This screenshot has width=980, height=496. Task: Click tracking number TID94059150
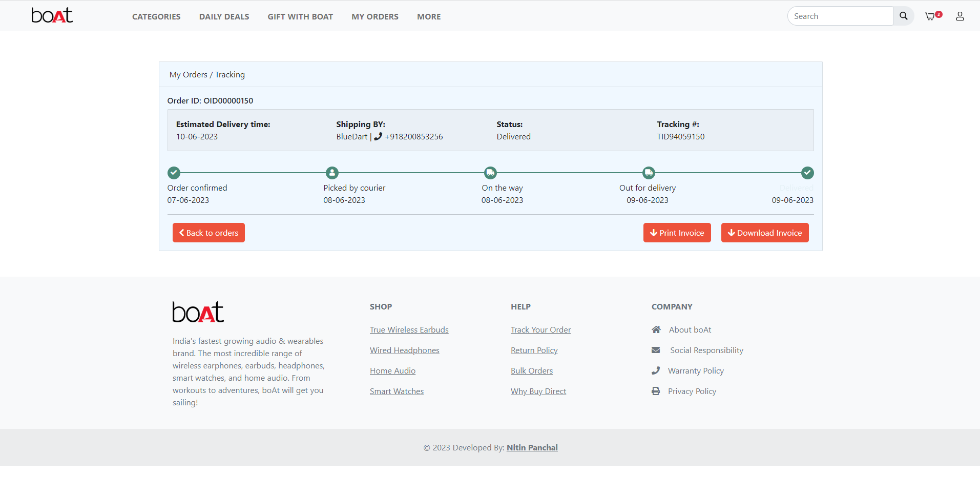(681, 136)
